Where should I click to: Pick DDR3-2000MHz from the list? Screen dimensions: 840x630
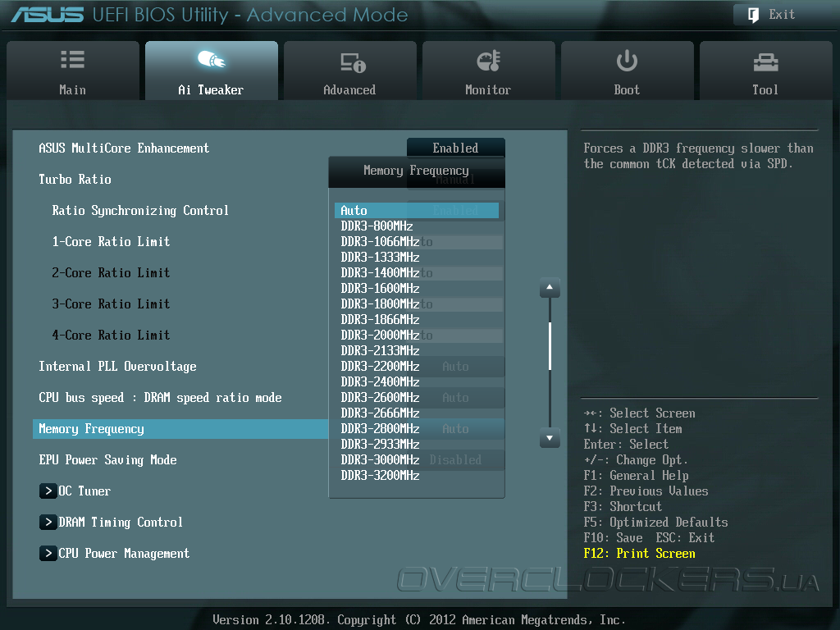417,335
